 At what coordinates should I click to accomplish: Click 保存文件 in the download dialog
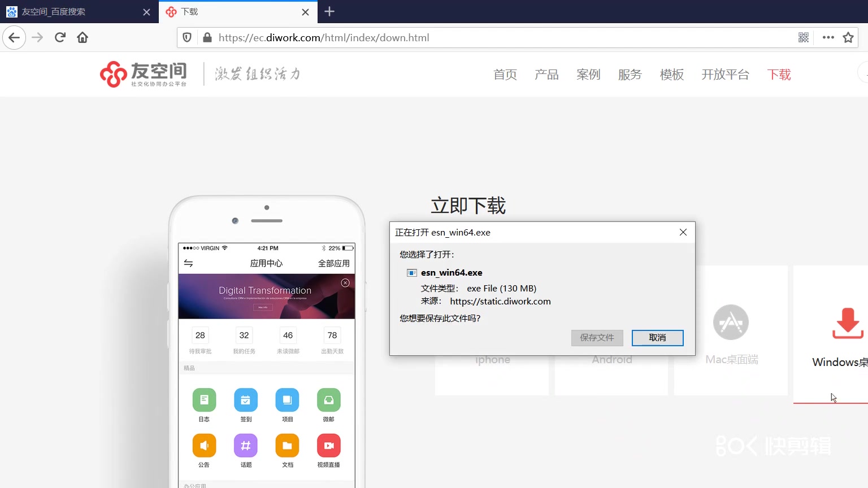tap(597, 338)
